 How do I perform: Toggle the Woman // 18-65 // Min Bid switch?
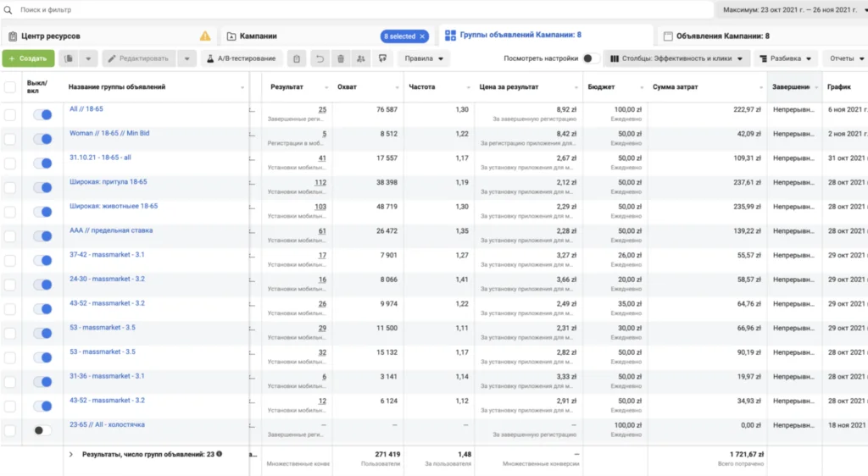[x=42, y=139]
